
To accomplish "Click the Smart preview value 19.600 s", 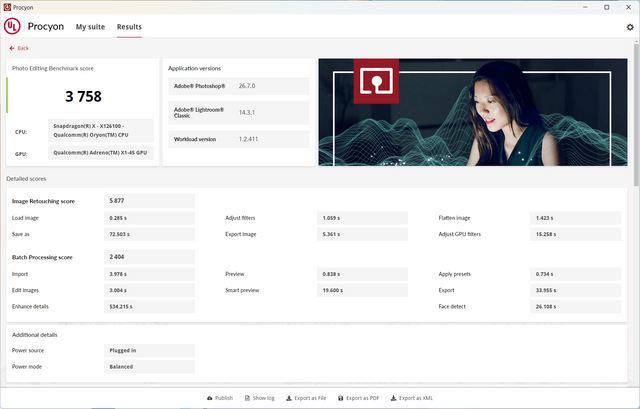I will click(x=362, y=290).
